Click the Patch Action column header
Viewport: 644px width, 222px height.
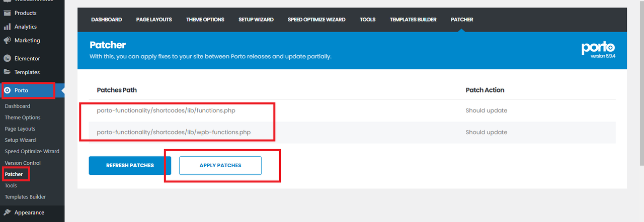pos(485,90)
